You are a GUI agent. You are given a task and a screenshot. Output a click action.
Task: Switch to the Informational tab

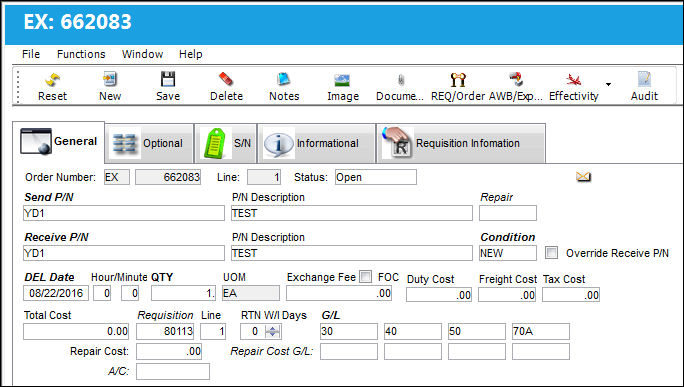(x=317, y=143)
